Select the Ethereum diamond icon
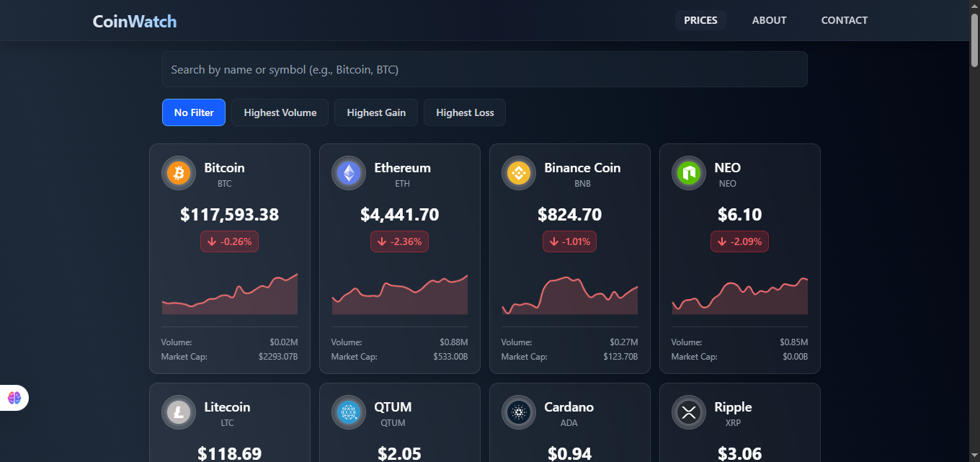The height and width of the screenshot is (462, 980). [x=348, y=173]
